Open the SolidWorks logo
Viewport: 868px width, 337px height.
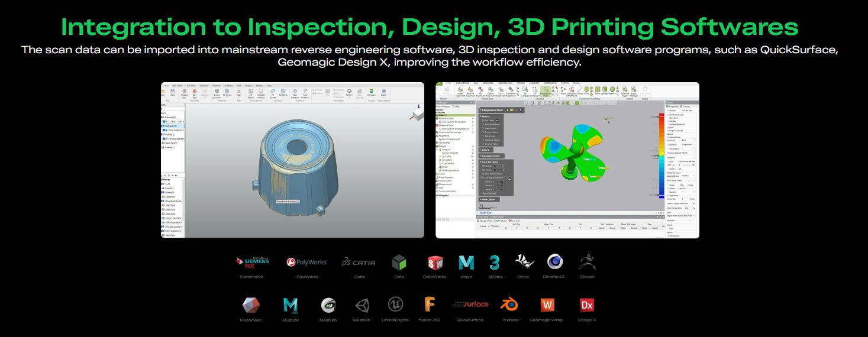click(x=435, y=263)
